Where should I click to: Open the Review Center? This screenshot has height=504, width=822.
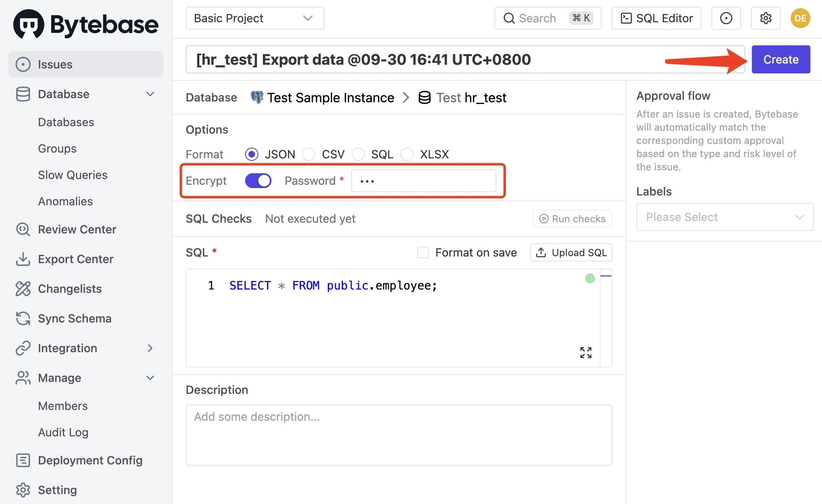click(x=77, y=229)
